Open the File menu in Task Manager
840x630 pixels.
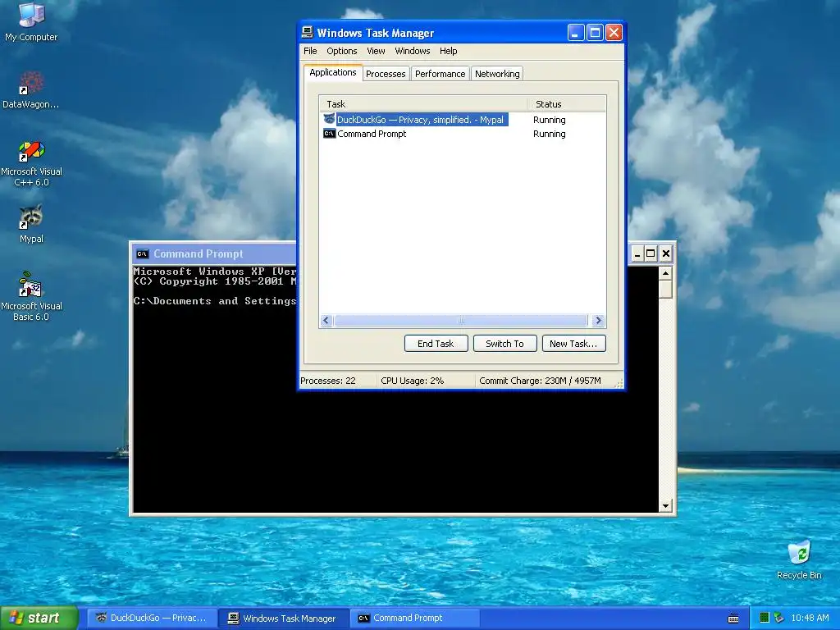(310, 51)
